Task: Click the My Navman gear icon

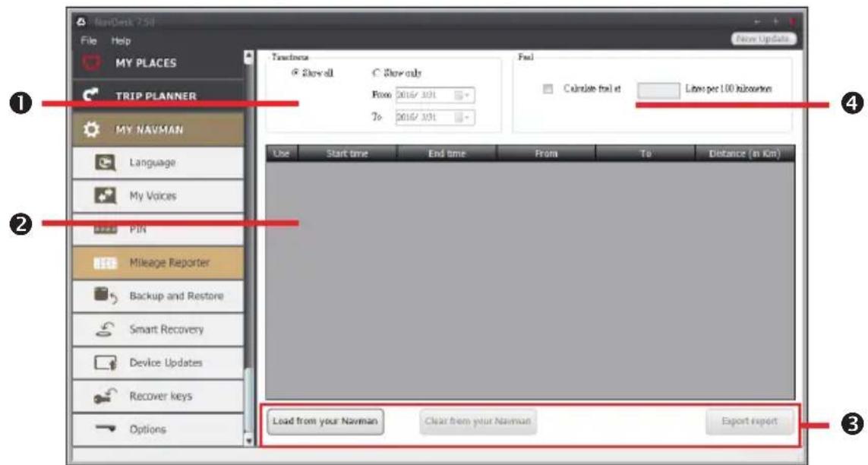Action: click(x=91, y=129)
